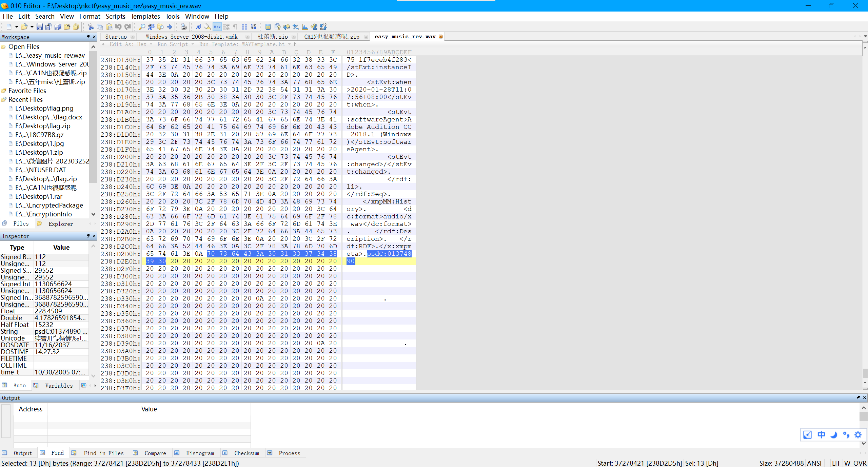This screenshot has height=467, width=868.
Task: Open the Histogram toolbar icon
Action: 305,27
